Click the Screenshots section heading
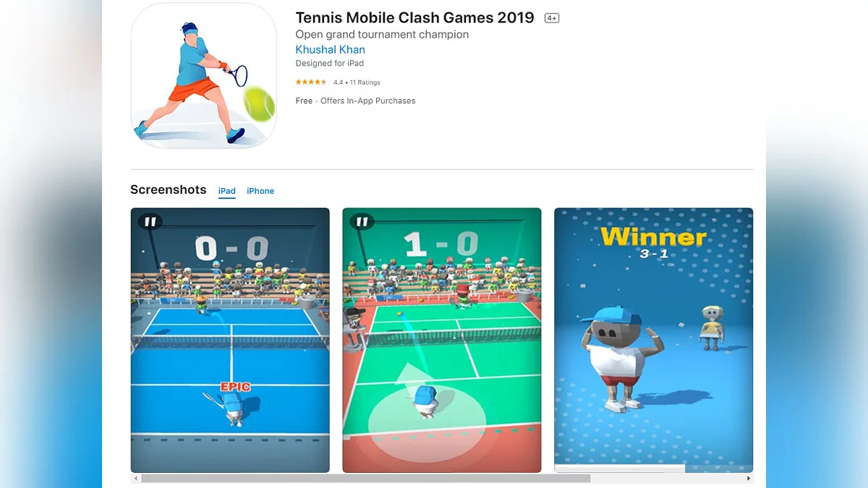The image size is (868, 488). pyautogui.click(x=169, y=189)
